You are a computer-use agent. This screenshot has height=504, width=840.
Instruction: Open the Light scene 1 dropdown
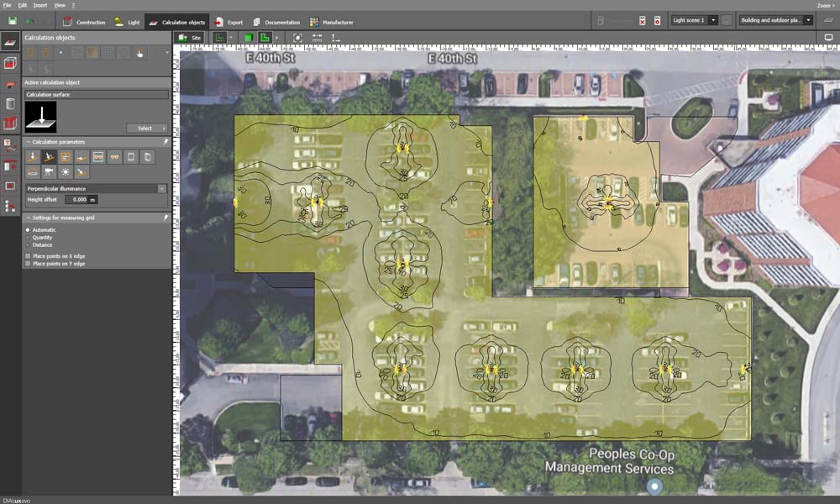(x=694, y=20)
